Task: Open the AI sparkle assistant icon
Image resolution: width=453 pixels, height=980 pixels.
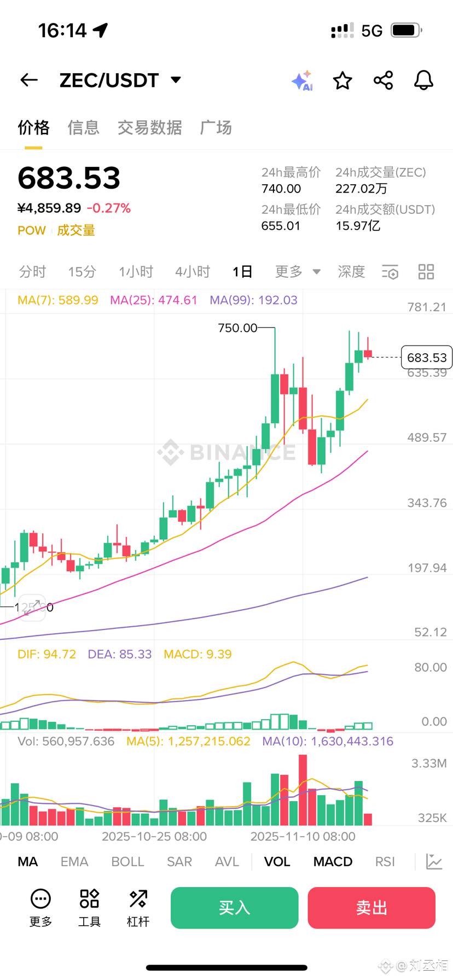Action: point(302,81)
